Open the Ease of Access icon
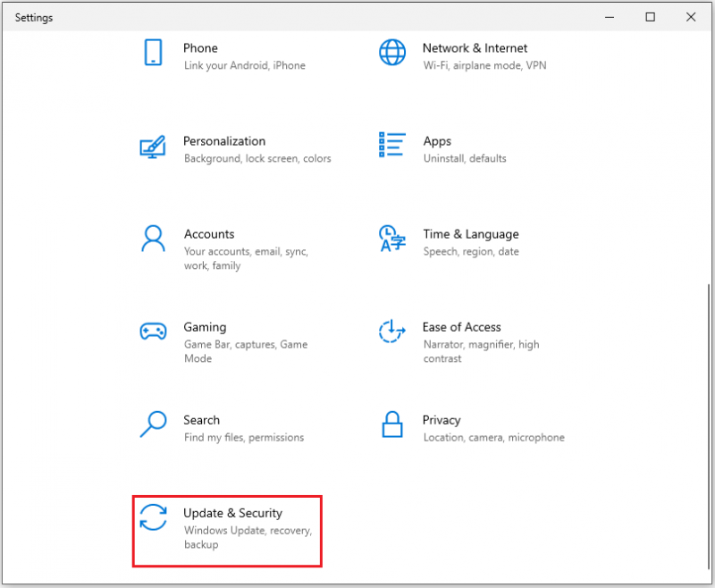 tap(392, 331)
